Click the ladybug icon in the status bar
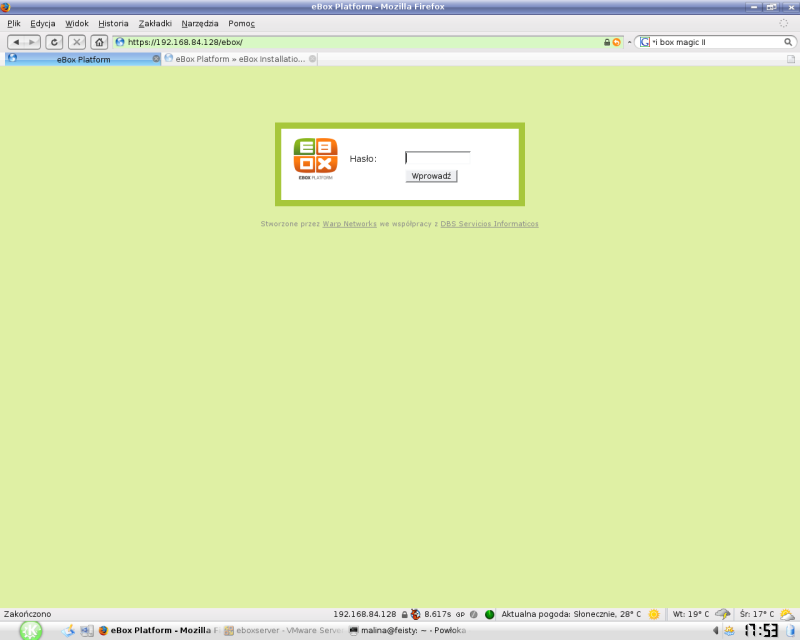 (x=415, y=614)
